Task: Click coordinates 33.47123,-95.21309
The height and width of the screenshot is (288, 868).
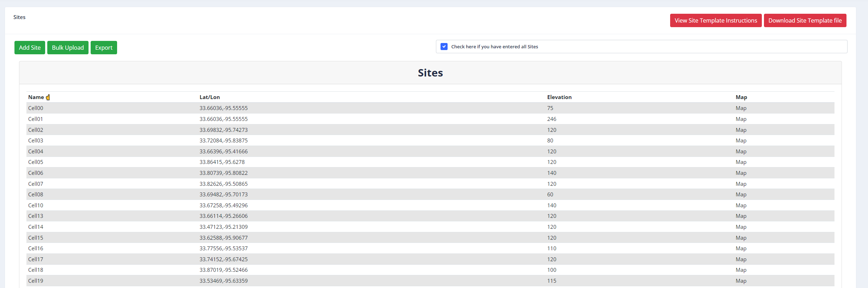Action: point(224,227)
